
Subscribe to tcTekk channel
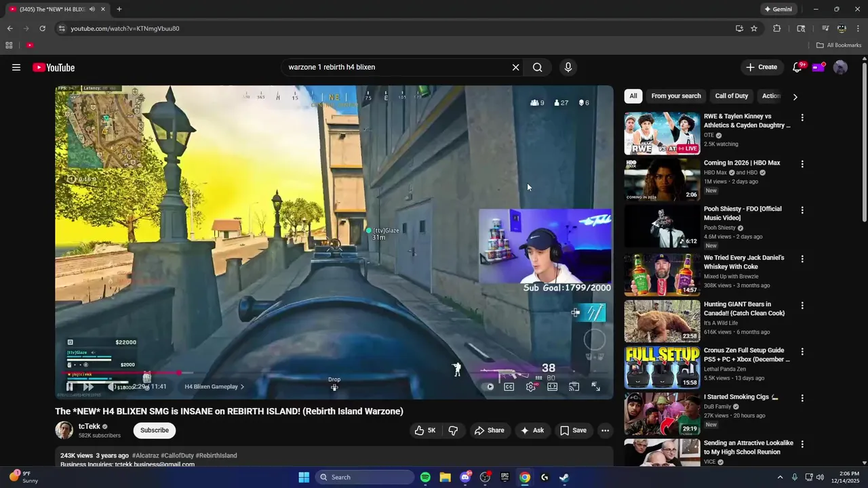click(x=155, y=430)
